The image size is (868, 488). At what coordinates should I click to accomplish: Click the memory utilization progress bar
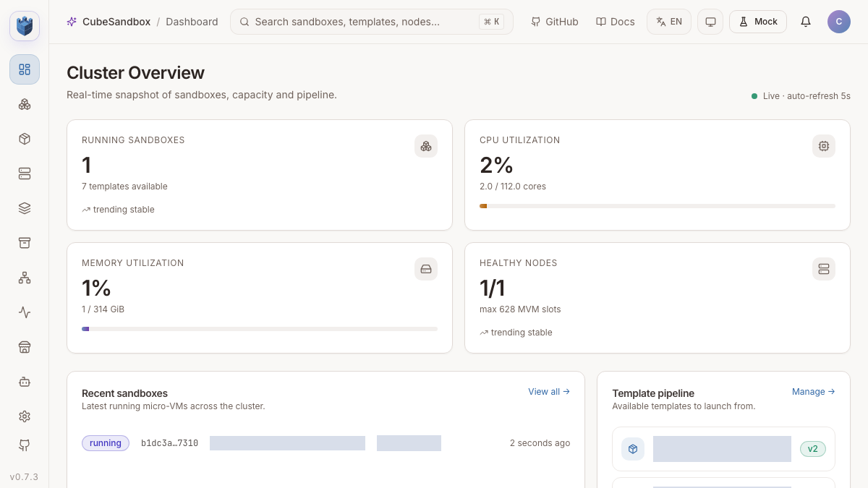pos(260,329)
